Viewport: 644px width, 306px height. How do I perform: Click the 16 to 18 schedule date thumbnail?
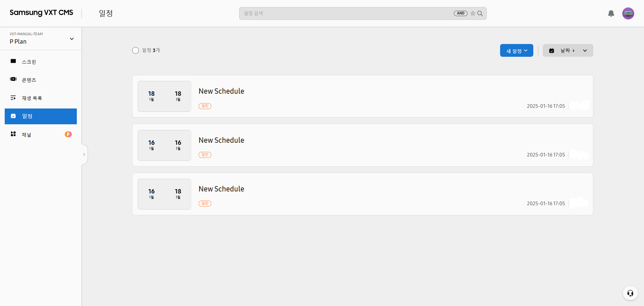pyautogui.click(x=164, y=194)
